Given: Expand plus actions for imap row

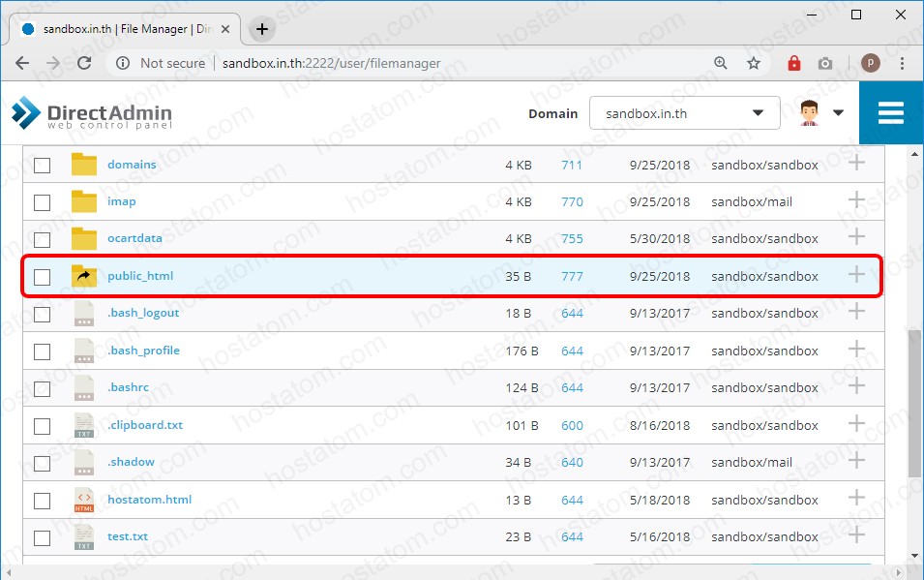Looking at the screenshot, I should coord(856,199).
